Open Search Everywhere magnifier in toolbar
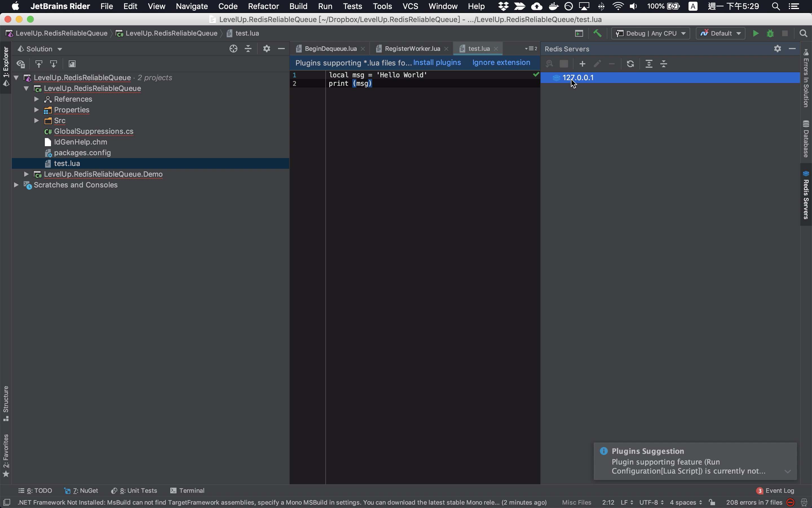812x508 pixels. tap(803, 33)
